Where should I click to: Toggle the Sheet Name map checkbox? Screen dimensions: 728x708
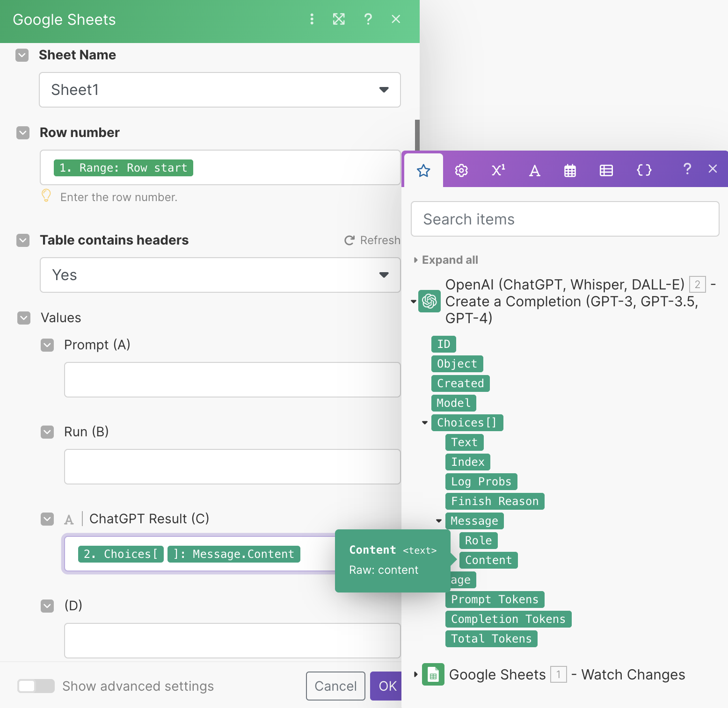click(x=22, y=55)
